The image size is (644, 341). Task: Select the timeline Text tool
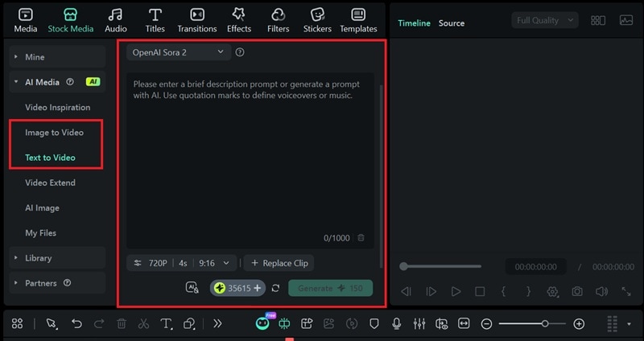(x=166, y=324)
